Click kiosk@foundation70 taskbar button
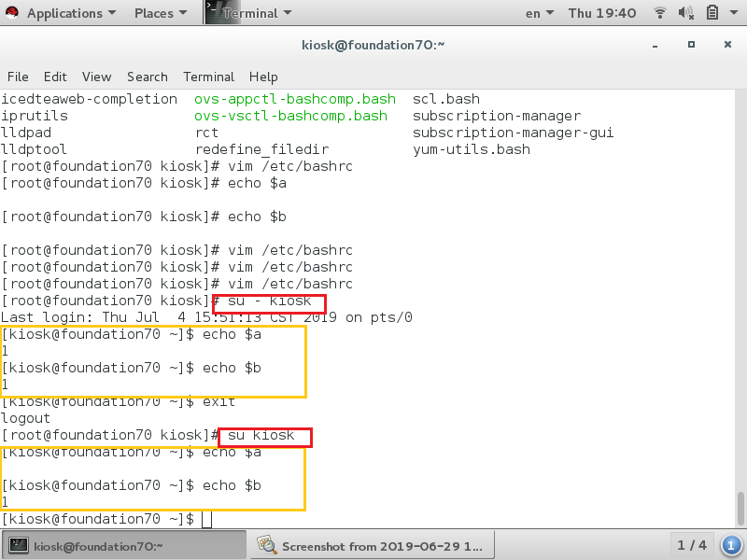The image size is (747, 560). (125, 546)
